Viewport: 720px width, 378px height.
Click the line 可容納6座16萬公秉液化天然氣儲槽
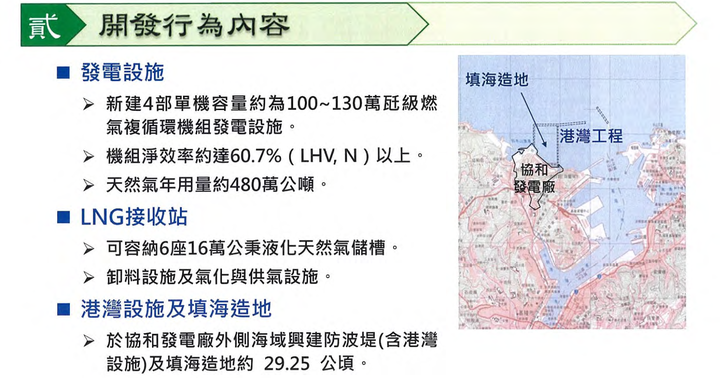point(252,248)
